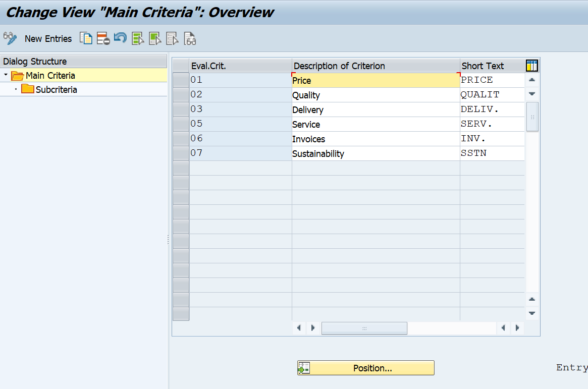This screenshot has width=588, height=389.
Task: Click the Dialog Structure panel header
Action: coord(84,61)
